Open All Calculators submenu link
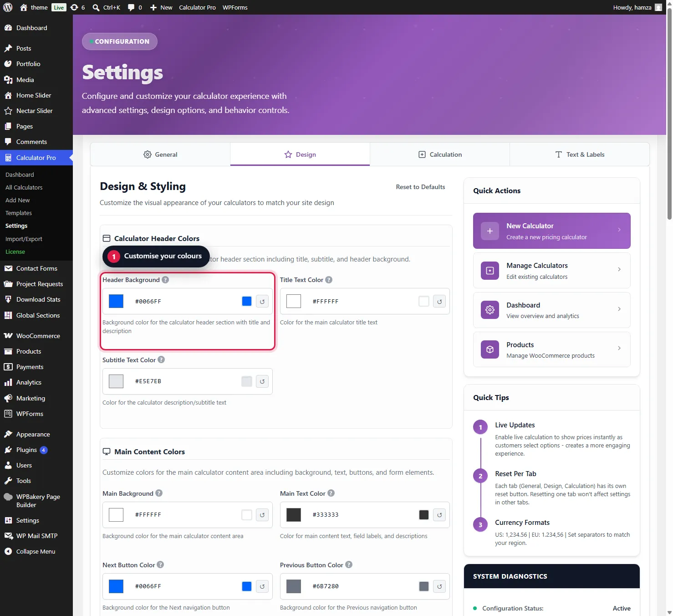 (x=24, y=187)
